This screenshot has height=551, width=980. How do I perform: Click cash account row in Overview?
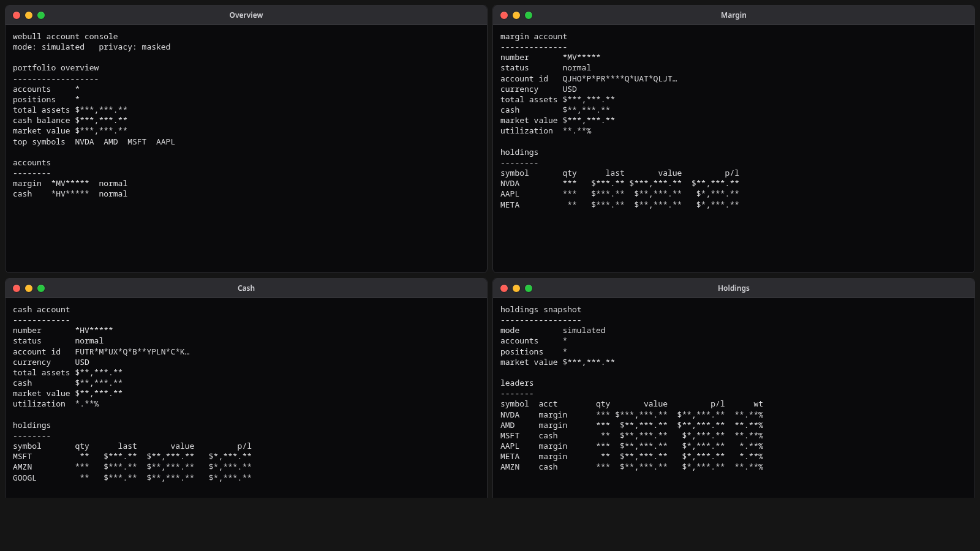(70, 194)
